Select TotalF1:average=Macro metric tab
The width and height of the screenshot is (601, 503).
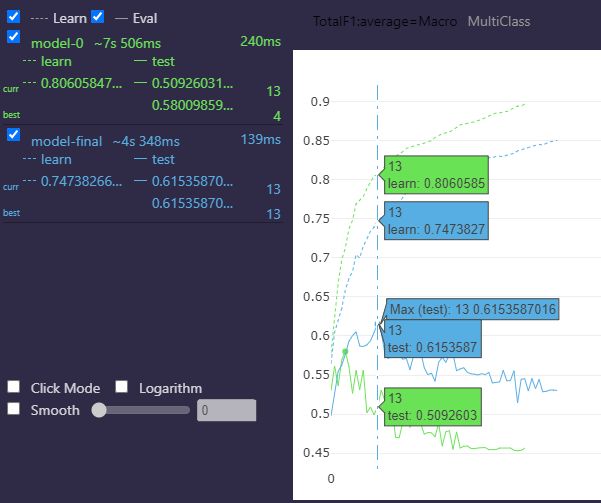pos(385,21)
